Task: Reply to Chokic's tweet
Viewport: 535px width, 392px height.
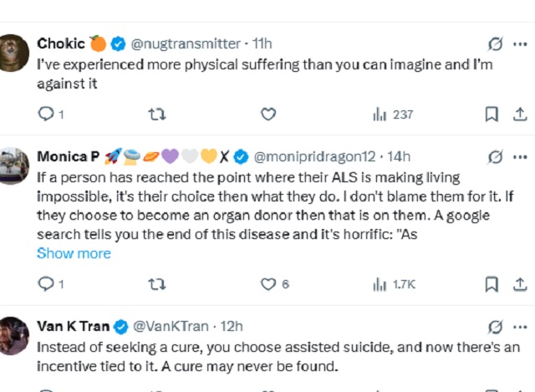Action: [46, 114]
